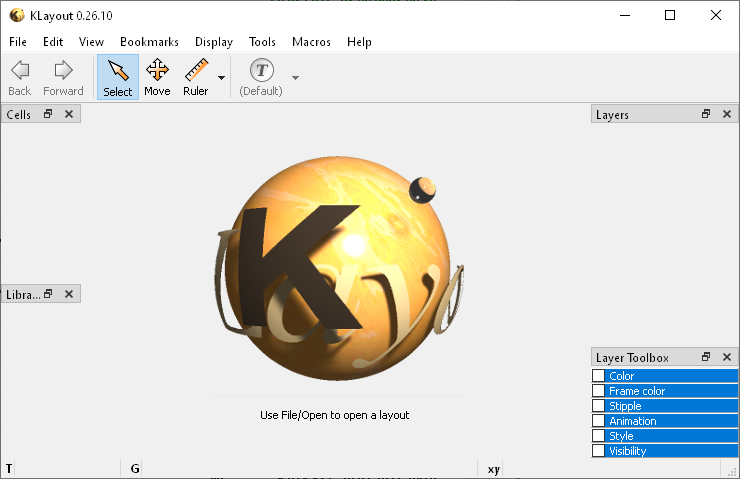The image size is (740, 479).
Task: Minimize the KLayout window
Action: pyautogui.click(x=625, y=15)
